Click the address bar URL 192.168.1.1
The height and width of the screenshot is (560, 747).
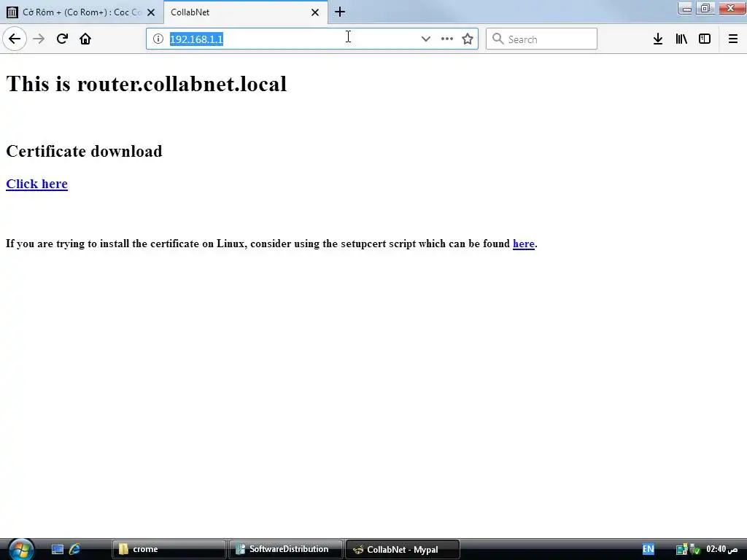point(196,39)
